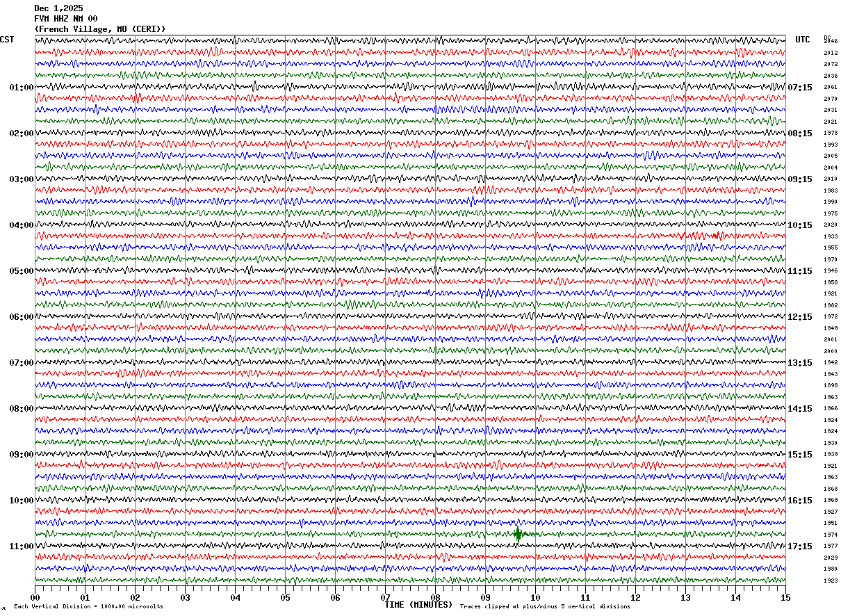Image resolution: width=841 pixels, height=616 pixels.
Task: Select the CST column header
Action: pyautogui.click(x=7, y=40)
